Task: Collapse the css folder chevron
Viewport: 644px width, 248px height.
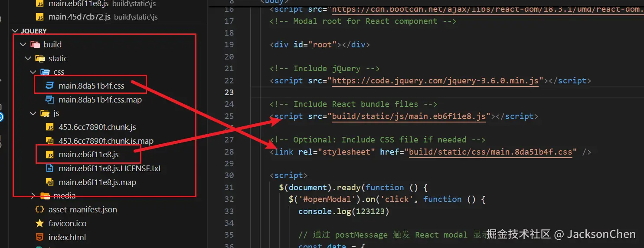Action: click(x=33, y=72)
